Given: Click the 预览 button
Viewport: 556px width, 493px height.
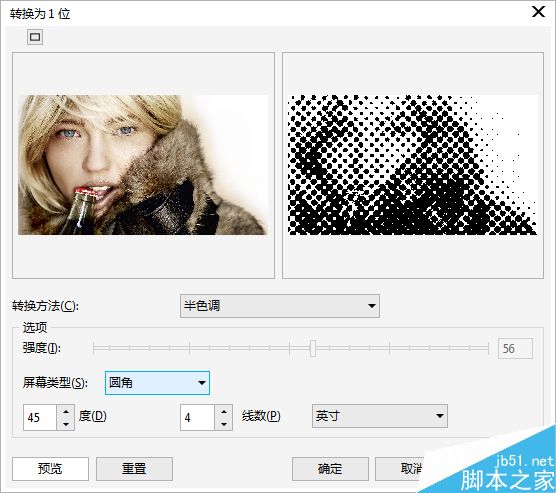Looking at the screenshot, I should coord(50,469).
